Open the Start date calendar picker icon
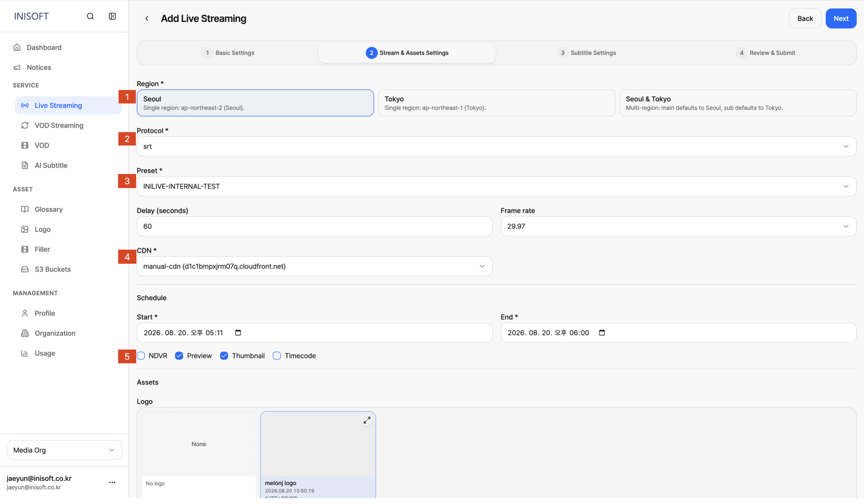The image size is (864, 504). point(238,333)
